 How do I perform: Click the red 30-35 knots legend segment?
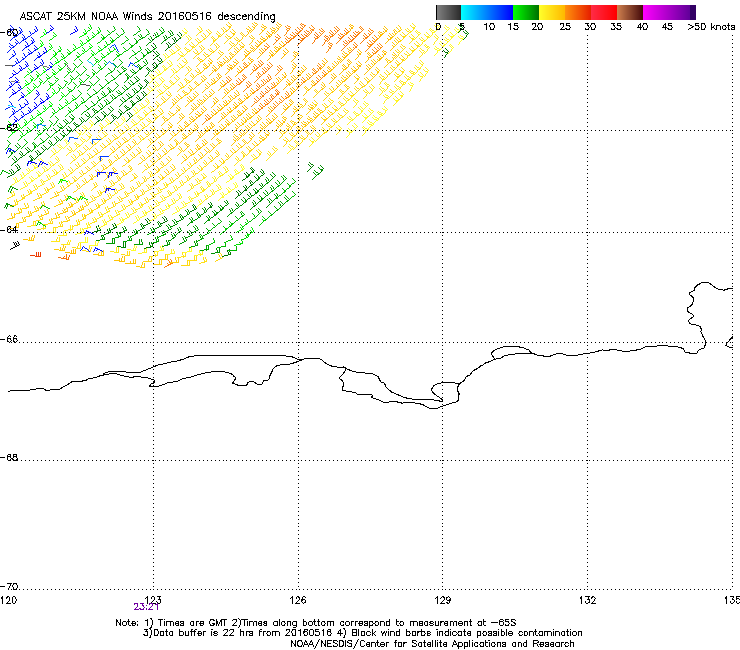(604, 12)
